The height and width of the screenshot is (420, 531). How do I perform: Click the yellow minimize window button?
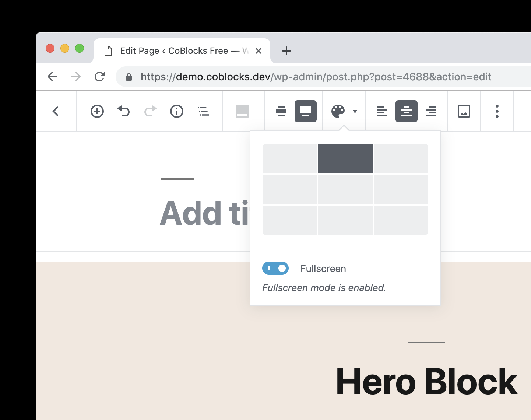point(65,48)
